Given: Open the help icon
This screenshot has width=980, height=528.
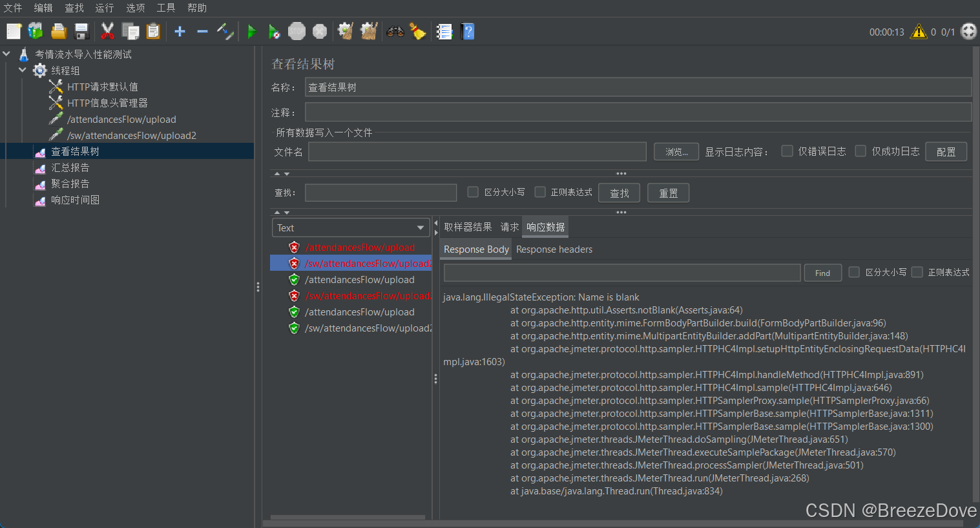Looking at the screenshot, I should [x=468, y=31].
